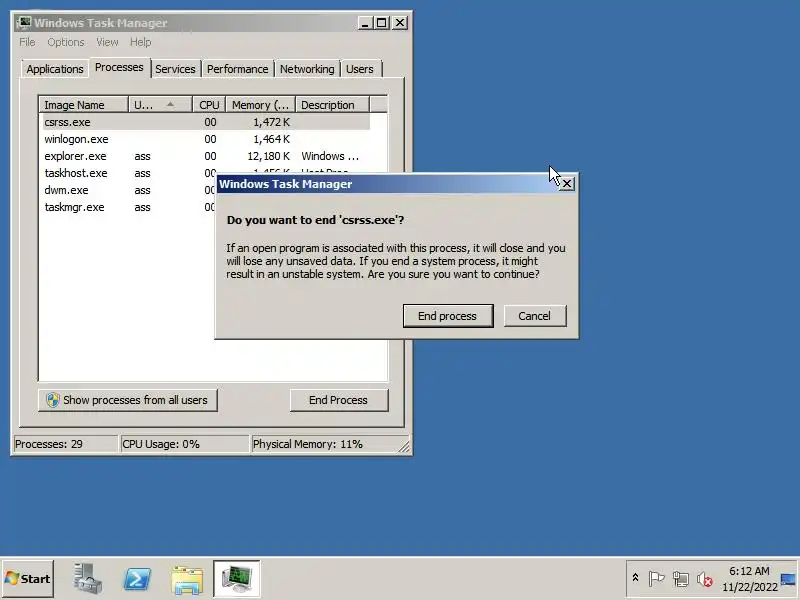Click End Process button in Task Manager
800x600 pixels.
point(339,400)
